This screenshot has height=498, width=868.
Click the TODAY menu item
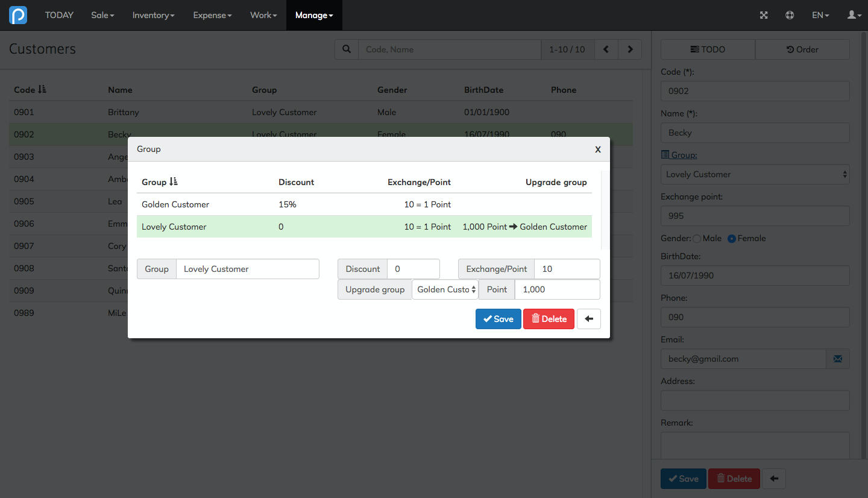pyautogui.click(x=58, y=14)
